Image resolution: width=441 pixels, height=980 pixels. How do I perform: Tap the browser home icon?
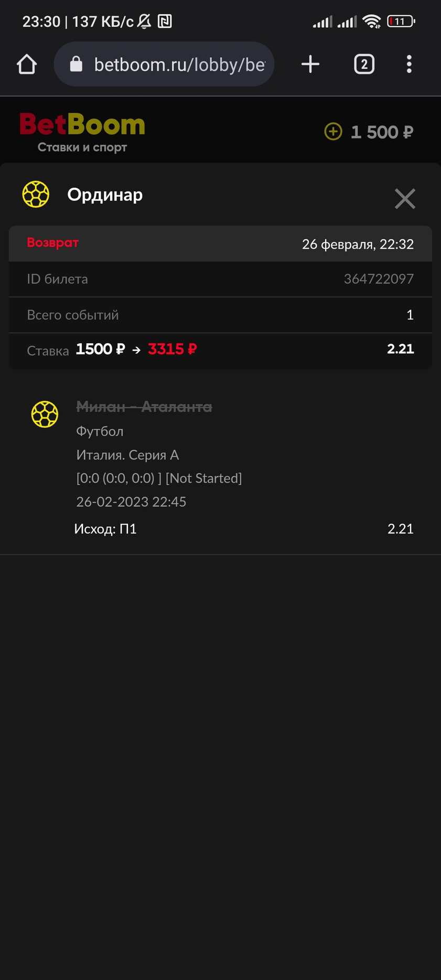27,65
